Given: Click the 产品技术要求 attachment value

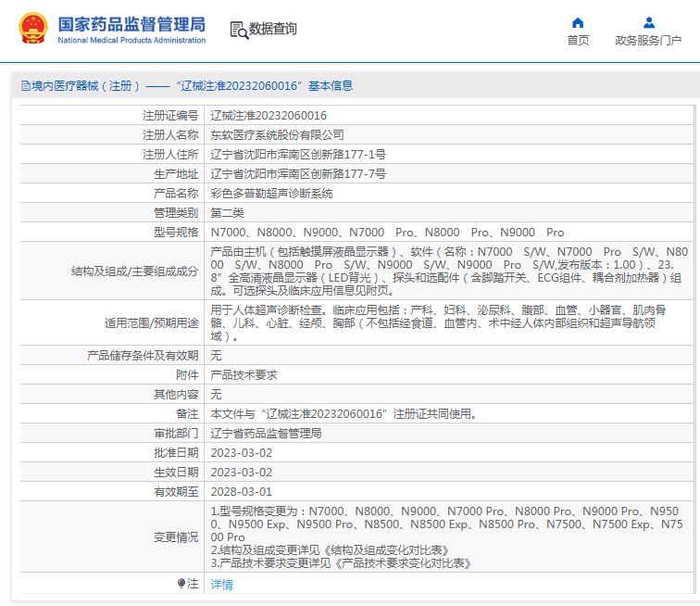Looking at the screenshot, I should pyautogui.click(x=244, y=374).
